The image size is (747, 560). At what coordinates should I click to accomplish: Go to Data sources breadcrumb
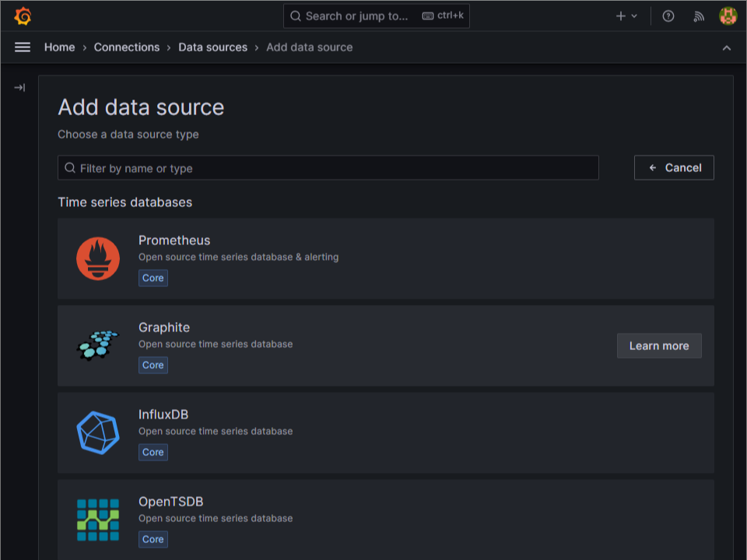point(213,47)
